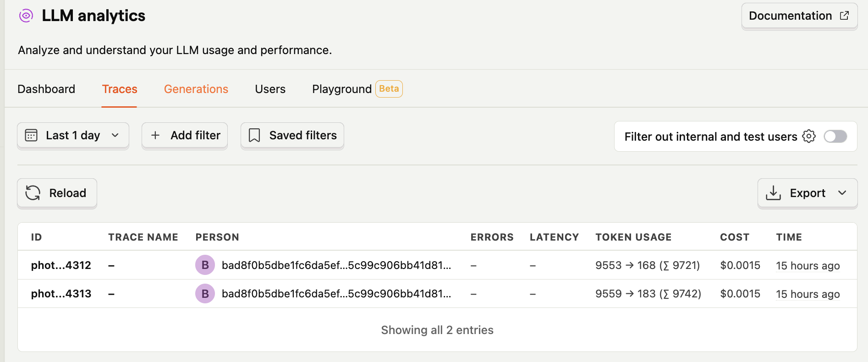Switch to the Generations tab
Screen dimensions: 868x362
click(x=196, y=89)
